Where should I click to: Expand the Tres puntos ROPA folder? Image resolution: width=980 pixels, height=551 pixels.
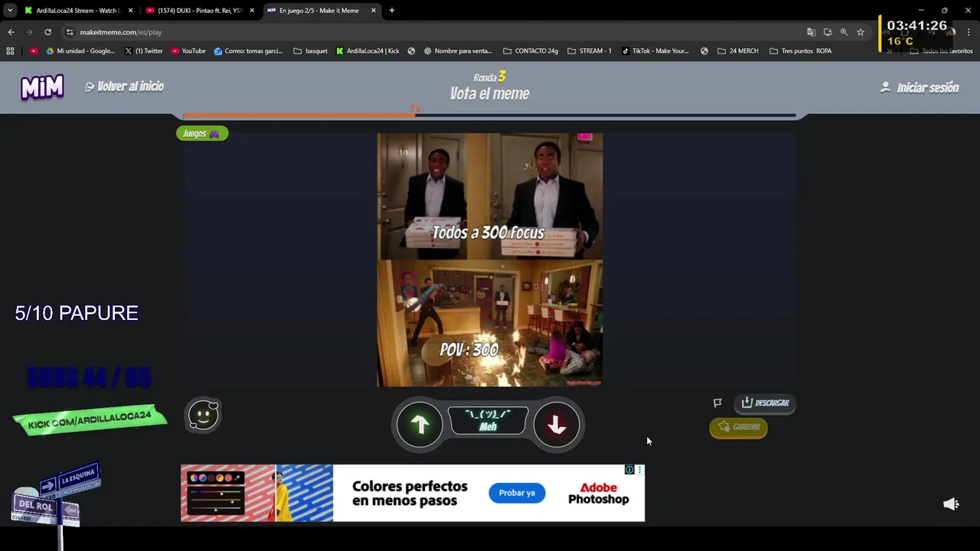[801, 51]
